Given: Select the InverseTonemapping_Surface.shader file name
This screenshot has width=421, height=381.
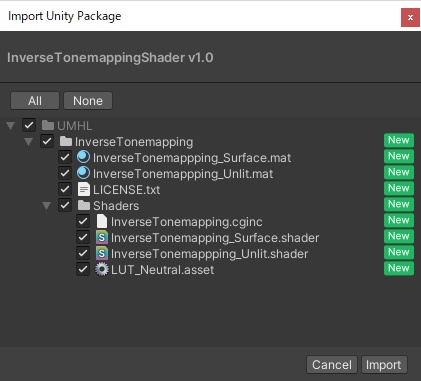Looking at the screenshot, I should [x=215, y=238].
